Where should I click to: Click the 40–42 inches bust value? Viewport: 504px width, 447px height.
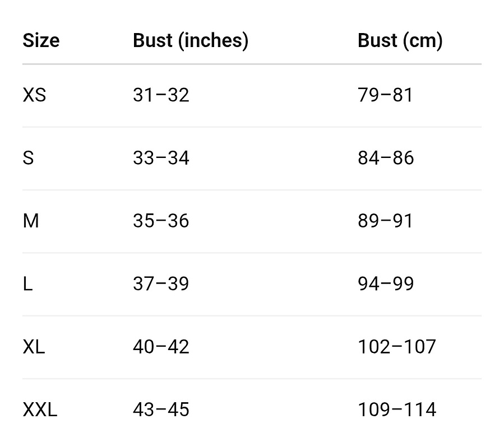pyautogui.click(x=161, y=347)
